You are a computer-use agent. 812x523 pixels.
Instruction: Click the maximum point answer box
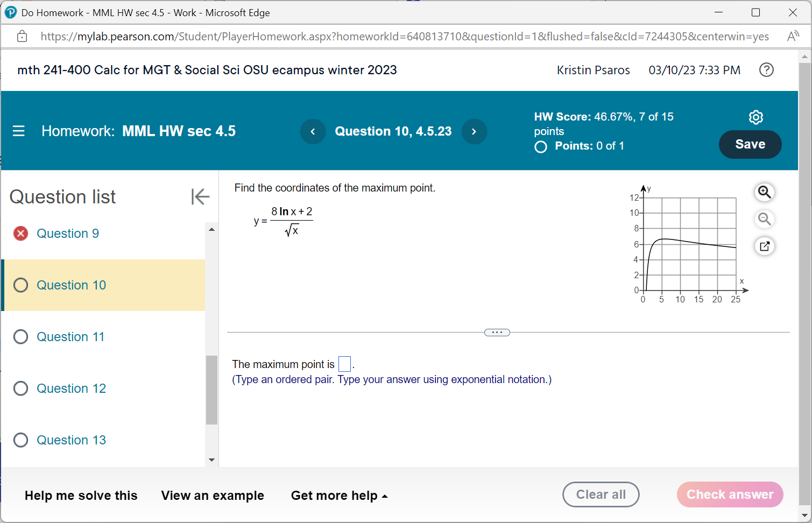point(344,363)
